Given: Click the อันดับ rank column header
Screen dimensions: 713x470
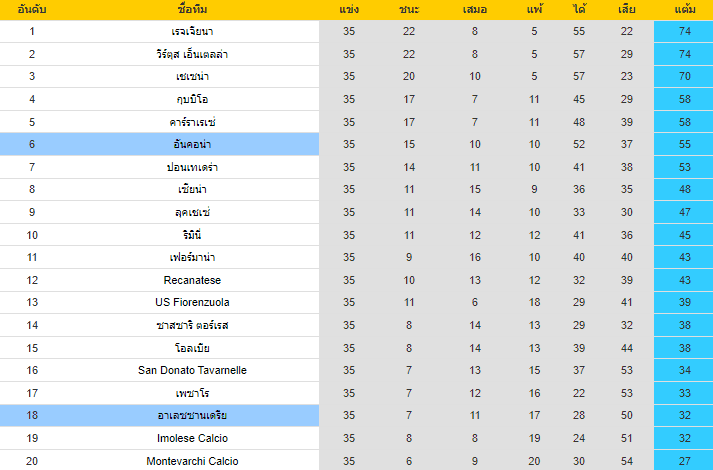Looking at the screenshot, I should (x=32, y=10).
